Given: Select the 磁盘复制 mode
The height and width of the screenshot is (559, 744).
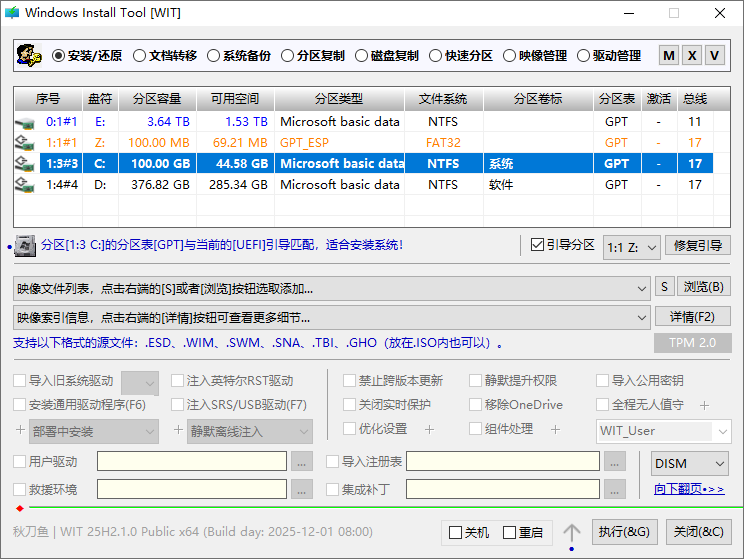Looking at the screenshot, I should [387, 56].
